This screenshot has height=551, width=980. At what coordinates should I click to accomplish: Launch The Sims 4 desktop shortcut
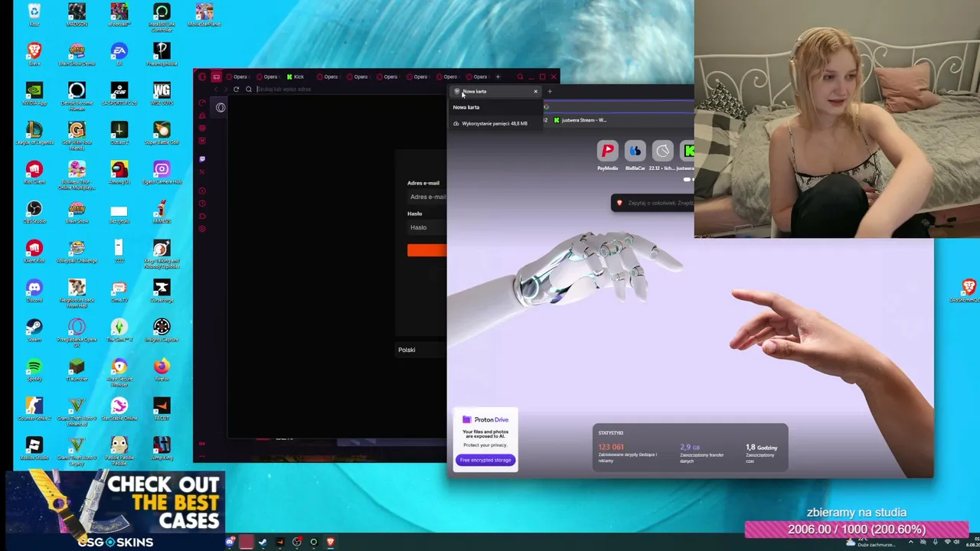pyautogui.click(x=119, y=331)
